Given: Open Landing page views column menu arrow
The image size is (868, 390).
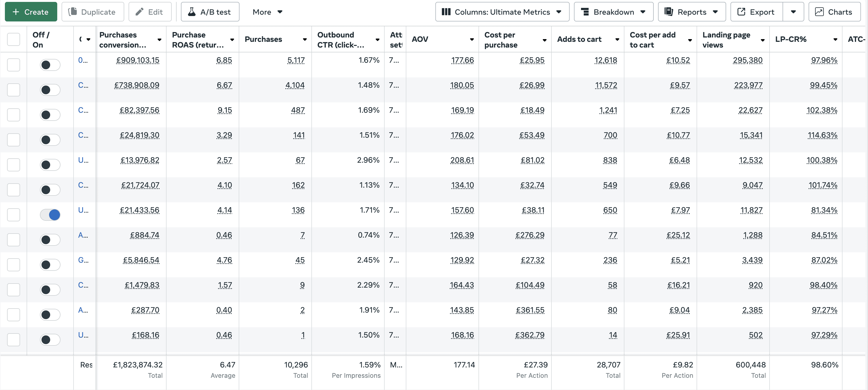Looking at the screenshot, I should [762, 40].
